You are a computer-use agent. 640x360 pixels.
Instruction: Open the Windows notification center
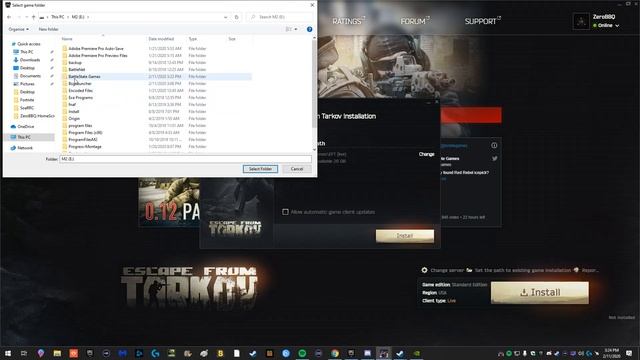pyautogui.click(x=629, y=353)
